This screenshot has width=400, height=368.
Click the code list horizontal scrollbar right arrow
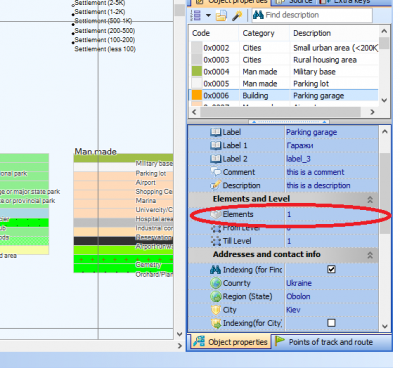coord(373,112)
